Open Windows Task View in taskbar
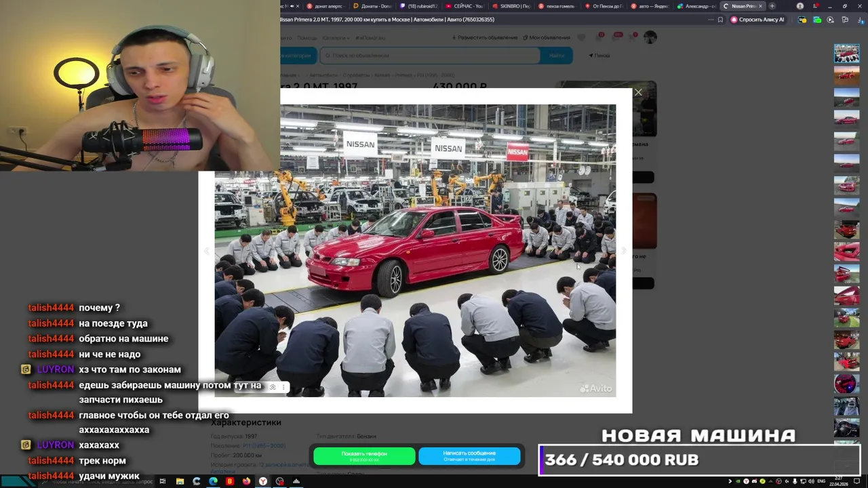Viewport: 868px width, 488px height. point(163,481)
